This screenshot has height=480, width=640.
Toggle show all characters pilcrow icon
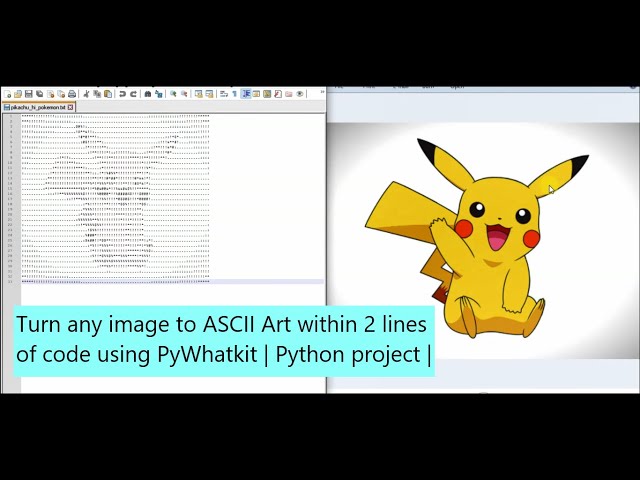click(235, 94)
